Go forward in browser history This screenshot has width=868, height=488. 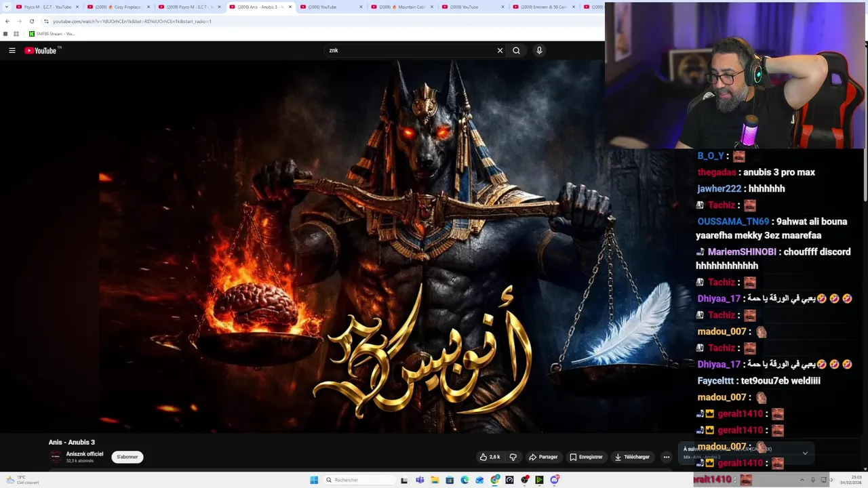tap(19, 21)
